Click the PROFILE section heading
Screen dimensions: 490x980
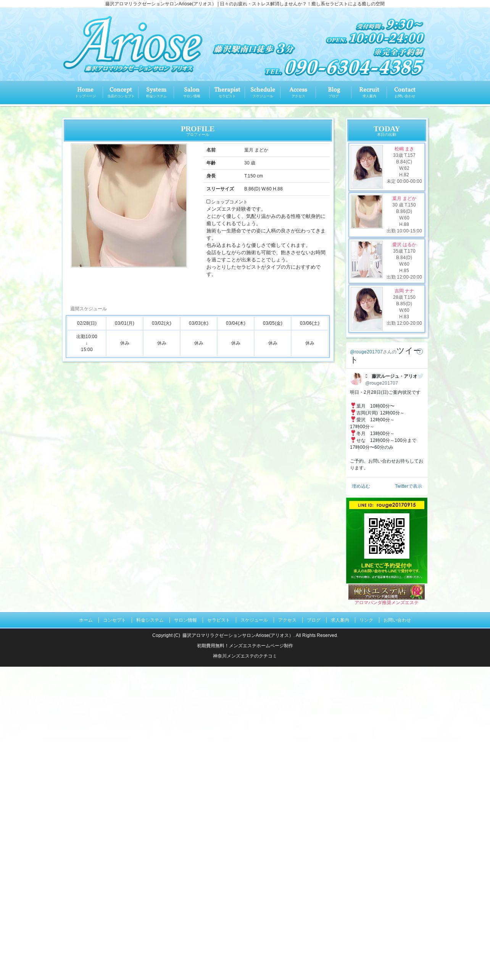pos(198,131)
